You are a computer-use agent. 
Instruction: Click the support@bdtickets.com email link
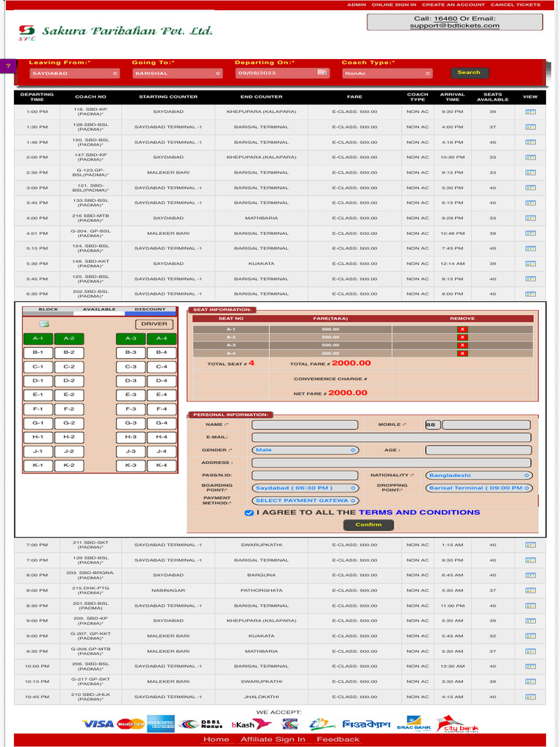[x=455, y=26]
